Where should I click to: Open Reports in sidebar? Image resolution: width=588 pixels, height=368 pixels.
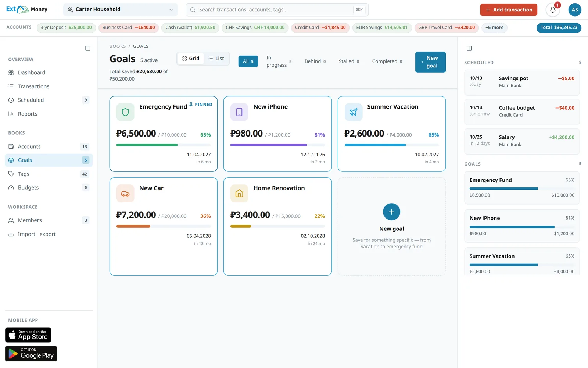tap(49, 114)
